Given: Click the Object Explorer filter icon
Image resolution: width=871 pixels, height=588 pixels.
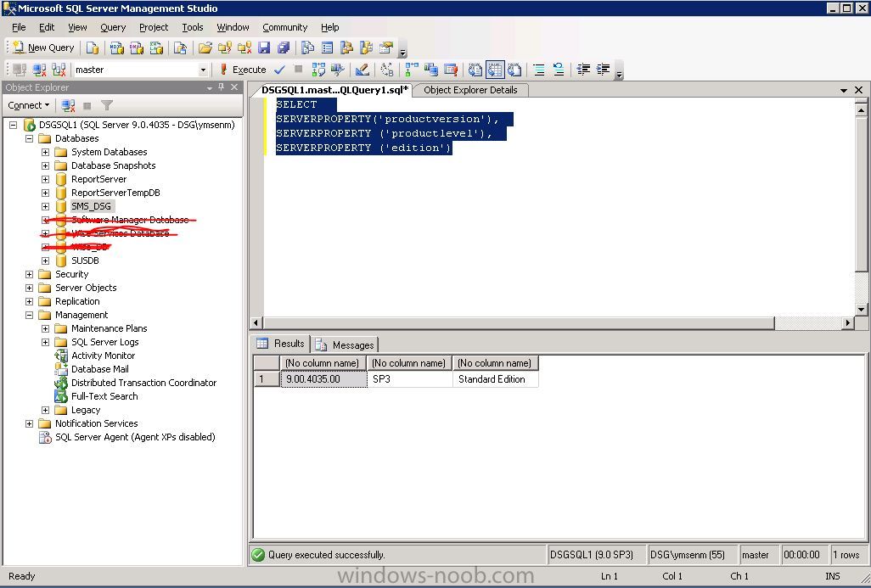Looking at the screenshot, I should (107, 105).
